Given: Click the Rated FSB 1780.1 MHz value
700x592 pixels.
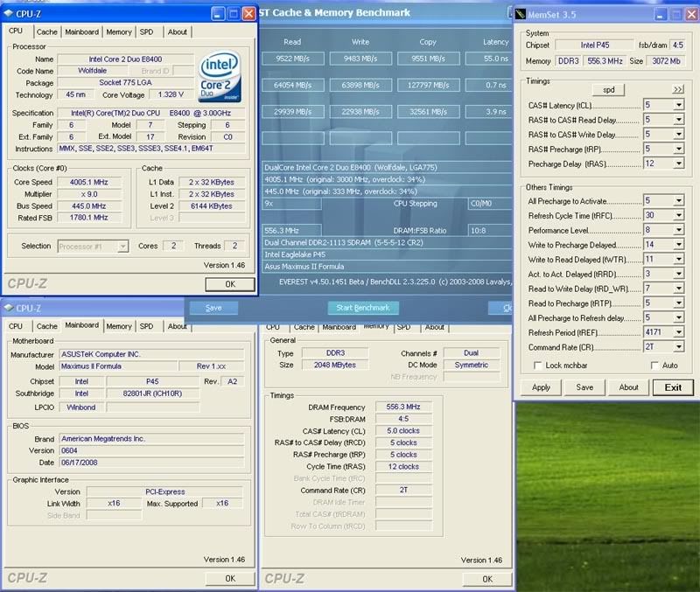Looking at the screenshot, I should tap(89, 218).
